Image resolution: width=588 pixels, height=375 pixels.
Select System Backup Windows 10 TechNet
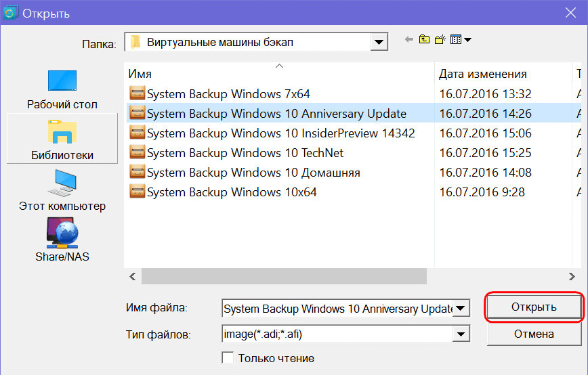245,152
